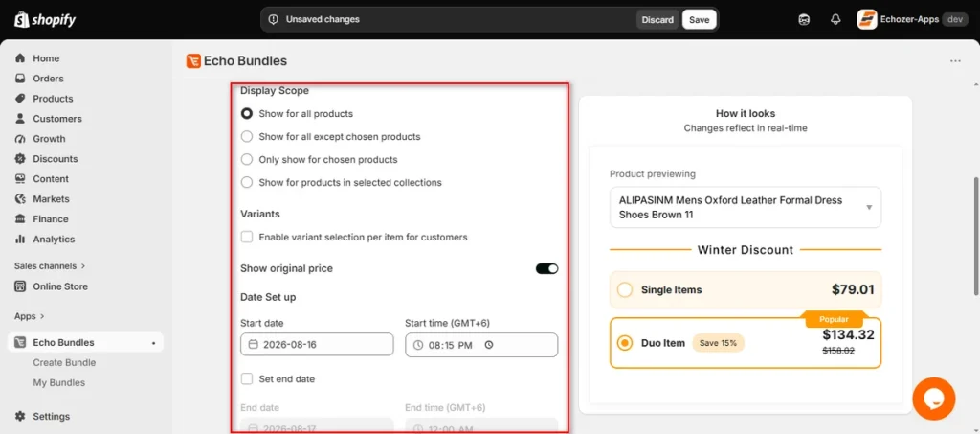Open the notifications bell
This screenshot has height=434, width=980.
click(x=835, y=19)
